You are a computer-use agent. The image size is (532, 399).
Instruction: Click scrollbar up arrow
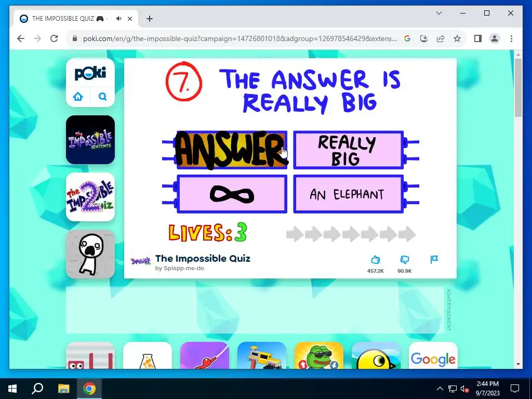click(x=518, y=54)
